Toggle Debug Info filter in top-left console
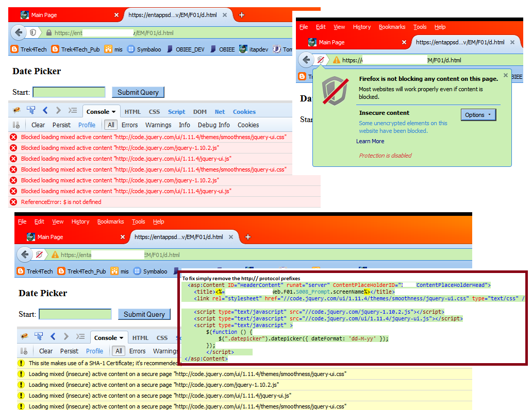The width and height of the screenshot is (532, 410). click(x=214, y=125)
